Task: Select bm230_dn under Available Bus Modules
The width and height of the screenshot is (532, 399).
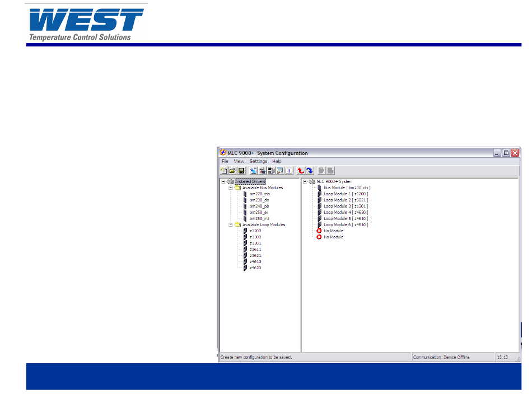Action: 259,200
